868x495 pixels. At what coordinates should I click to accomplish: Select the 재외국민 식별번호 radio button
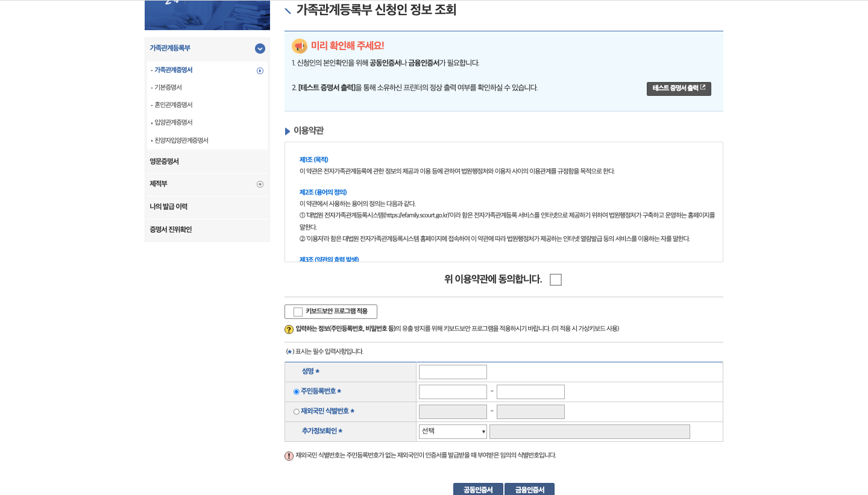(x=297, y=412)
